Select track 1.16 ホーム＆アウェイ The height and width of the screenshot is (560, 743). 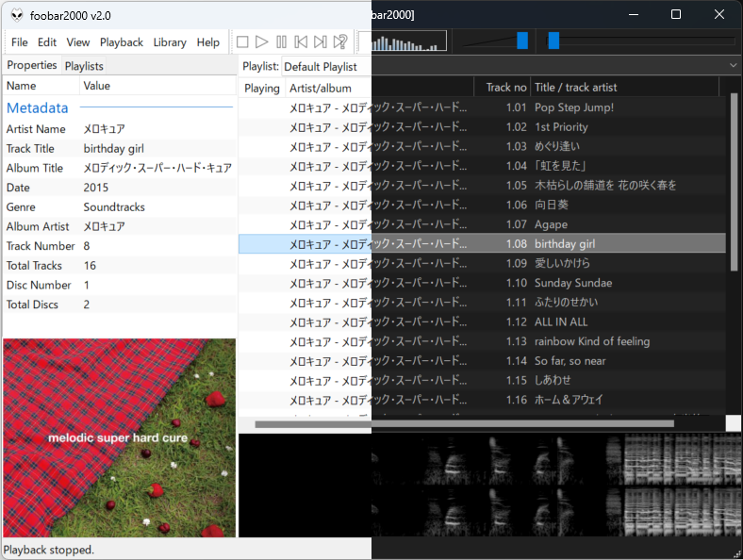click(482, 400)
